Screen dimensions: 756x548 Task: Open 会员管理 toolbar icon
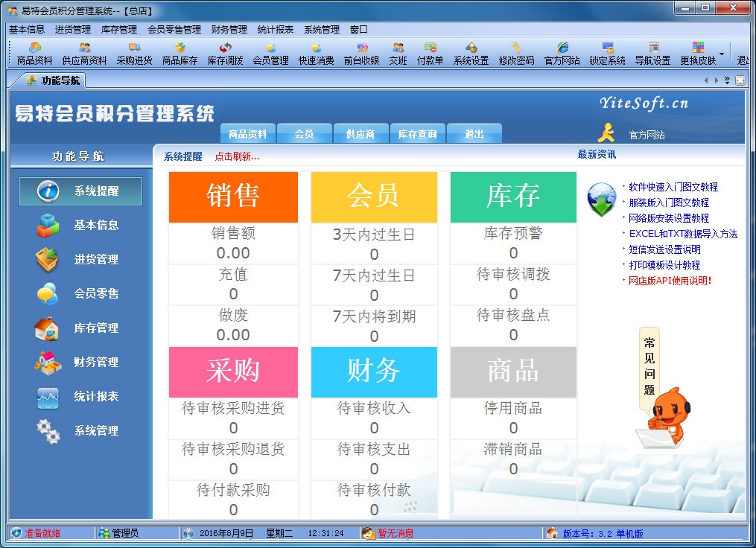(270, 54)
